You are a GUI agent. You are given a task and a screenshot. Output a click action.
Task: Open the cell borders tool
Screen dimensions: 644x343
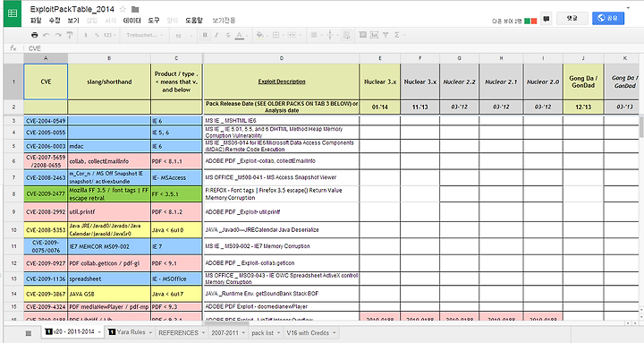coord(276,35)
